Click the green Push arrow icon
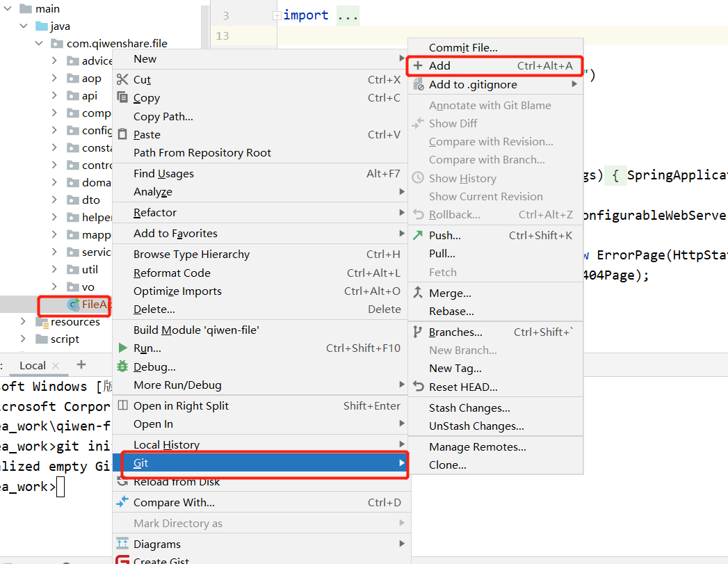Image resolution: width=728 pixels, height=564 pixels. pyautogui.click(x=418, y=235)
